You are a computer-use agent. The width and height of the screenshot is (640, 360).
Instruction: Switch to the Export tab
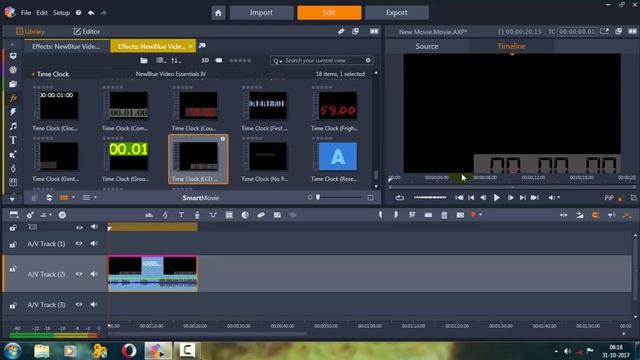(x=397, y=13)
